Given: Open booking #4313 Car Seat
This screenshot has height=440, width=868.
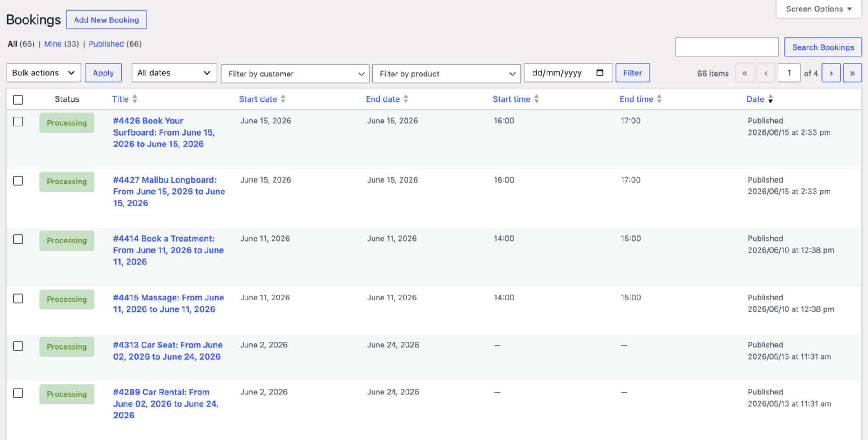Looking at the screenshot, I should [168, 351].
